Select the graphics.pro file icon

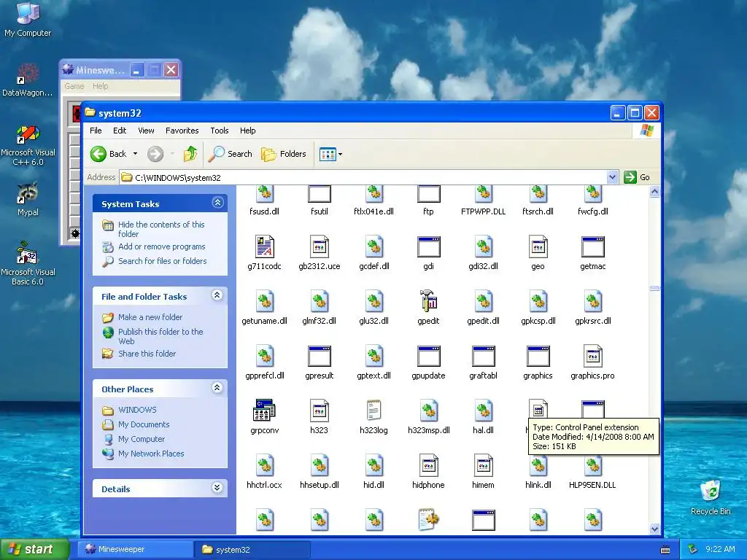tap(592, 356)
